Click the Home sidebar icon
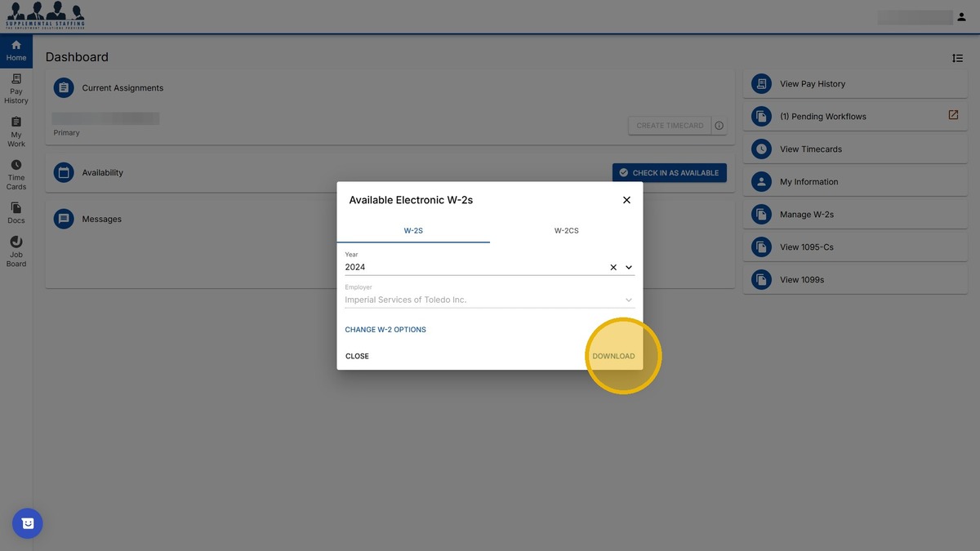The width and height of the screenshot is (980, 551). pyautogui.click(x=16, y=51)
